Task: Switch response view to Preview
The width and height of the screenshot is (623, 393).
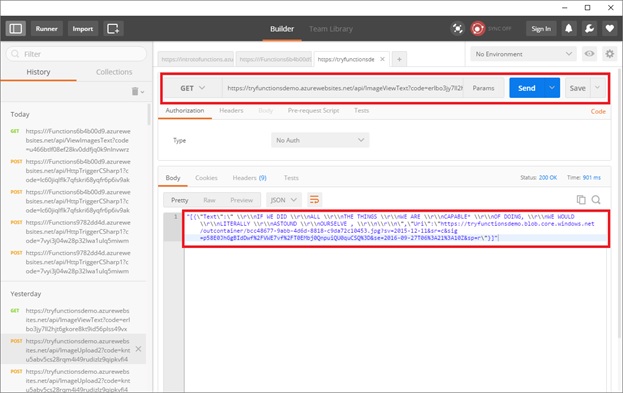Action: pos(241,200)
